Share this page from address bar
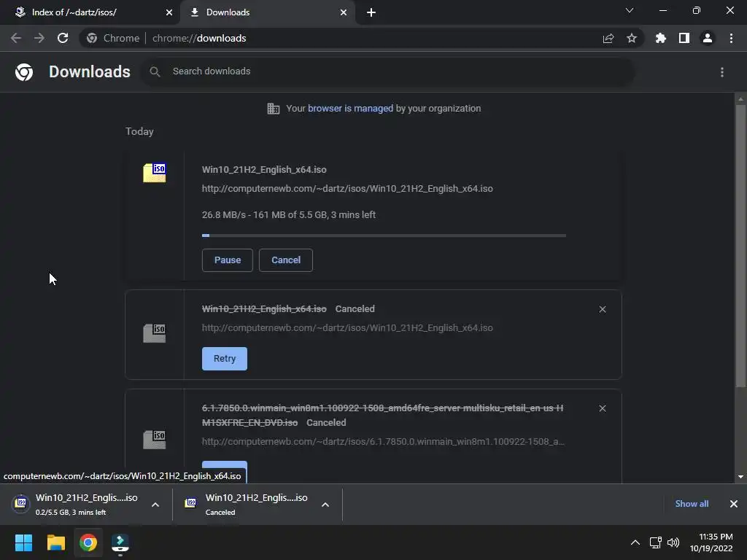The height and width of the screenshot is (560, 747). click(x=608, y=38)
